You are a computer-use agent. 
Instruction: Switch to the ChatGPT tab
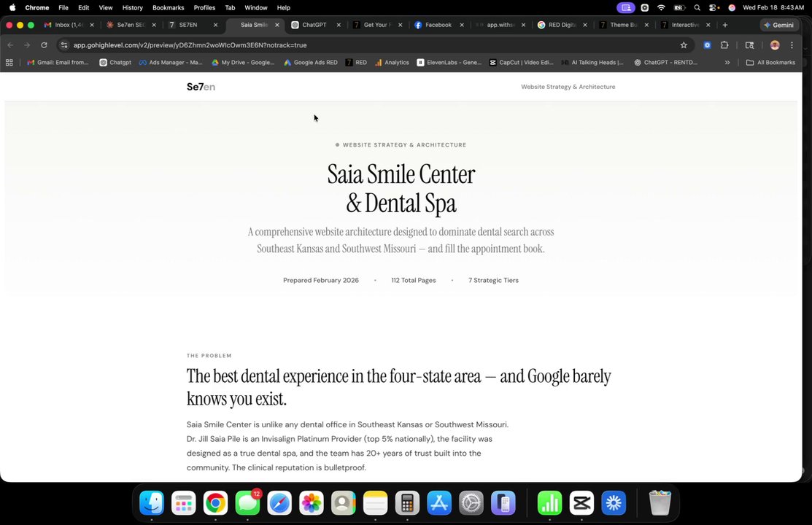pyautogui.click(x=316, y=25)
